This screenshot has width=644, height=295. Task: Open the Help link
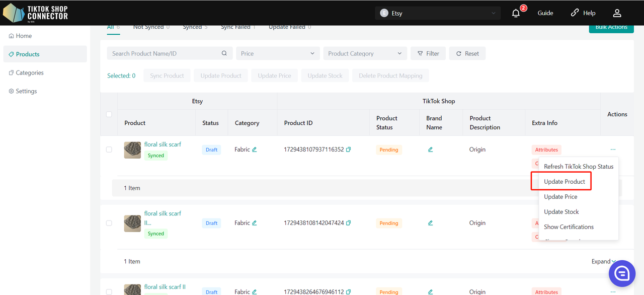point(583,13)
